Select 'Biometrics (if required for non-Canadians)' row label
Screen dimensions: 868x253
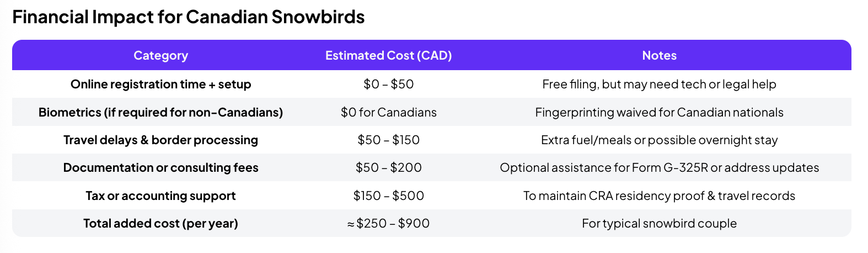[160, 112]
